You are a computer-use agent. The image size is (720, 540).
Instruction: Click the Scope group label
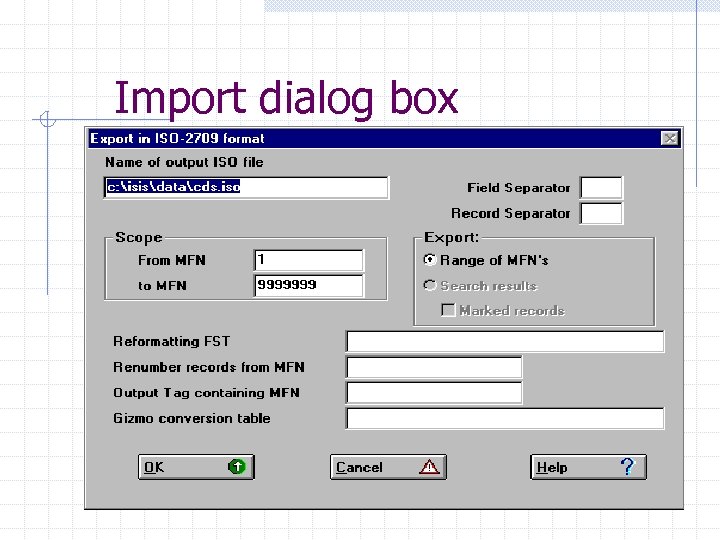point(139,237)
